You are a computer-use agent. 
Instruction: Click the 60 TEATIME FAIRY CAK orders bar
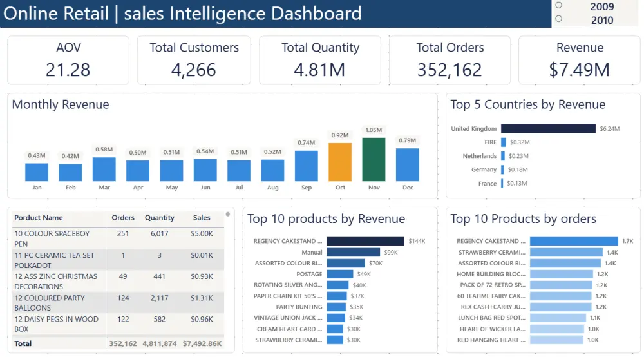point(561,296)
